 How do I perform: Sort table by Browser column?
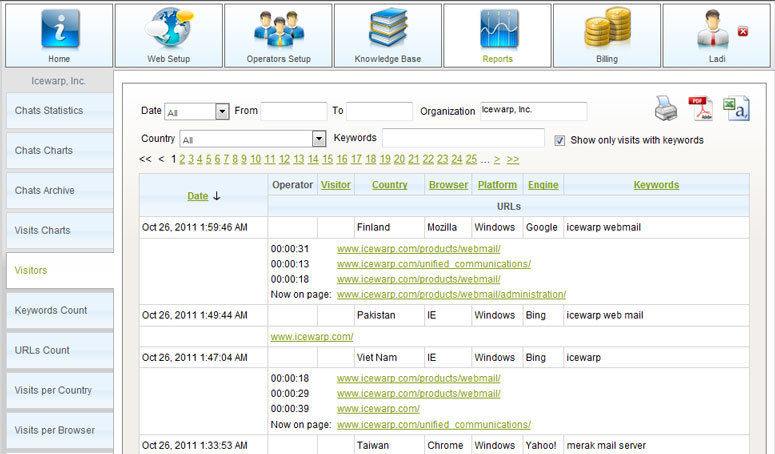448,185
